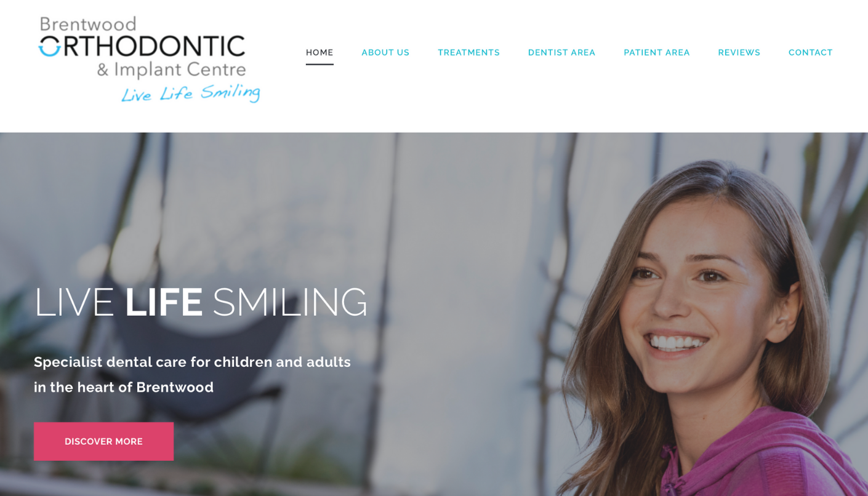The width and height of the screenshot is (868, 496).
Task: Click the underline beneath the Home tab
Action: click(319, 64)
